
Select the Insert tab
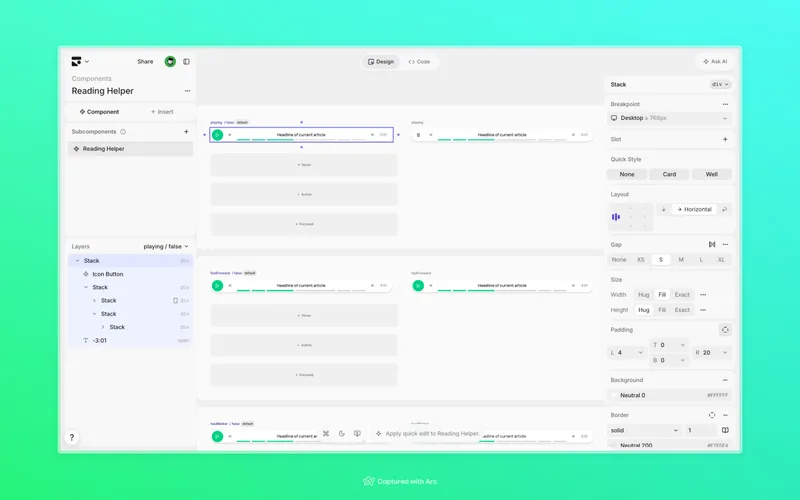[x=162, y=112]
